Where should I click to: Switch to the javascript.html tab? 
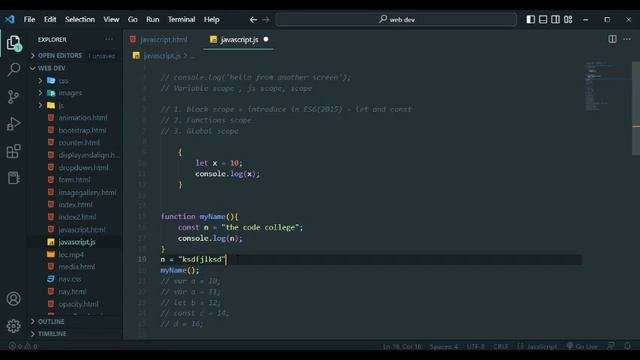click(164, 40)
